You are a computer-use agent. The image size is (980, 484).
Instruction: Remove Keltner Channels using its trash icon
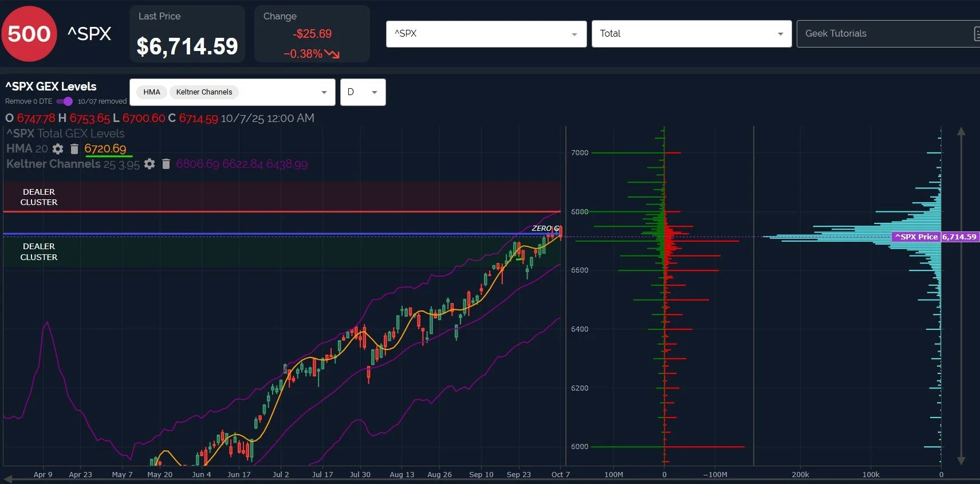(166, 164)
